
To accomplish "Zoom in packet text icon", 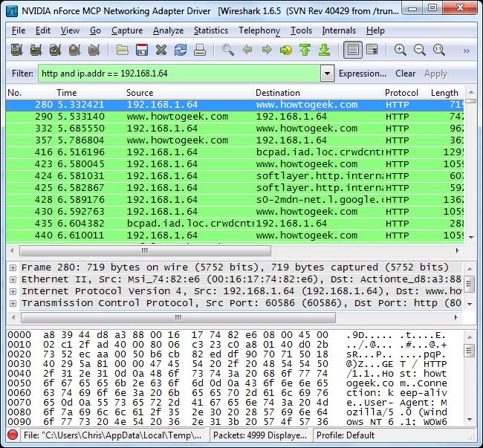I will pos(400,50).
